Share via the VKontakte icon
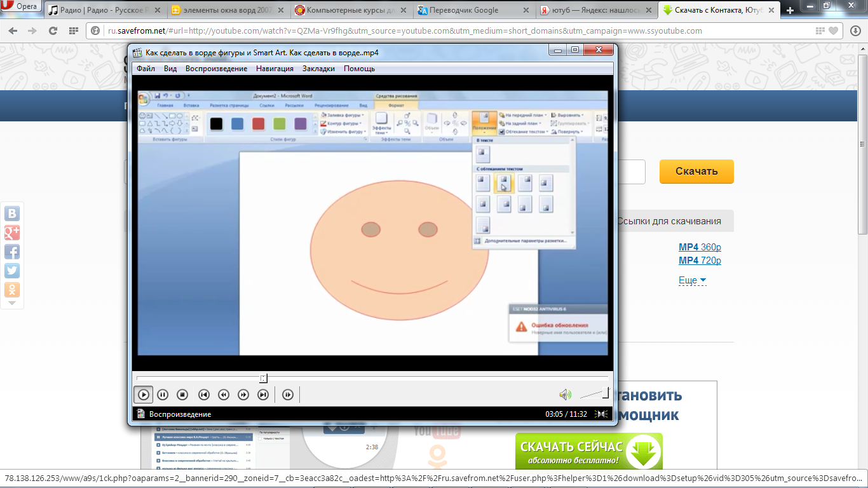 pos(12,213)
